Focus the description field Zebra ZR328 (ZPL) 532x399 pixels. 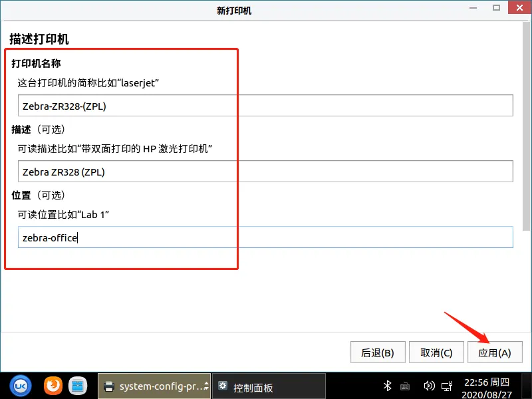[x=265, y=172]
